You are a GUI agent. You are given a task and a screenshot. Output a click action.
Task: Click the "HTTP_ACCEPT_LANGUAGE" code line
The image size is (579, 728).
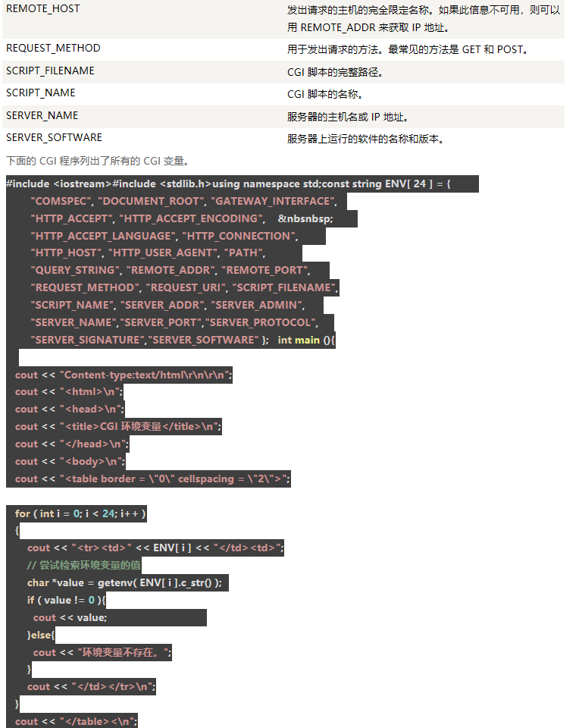(x=164, y=236)
